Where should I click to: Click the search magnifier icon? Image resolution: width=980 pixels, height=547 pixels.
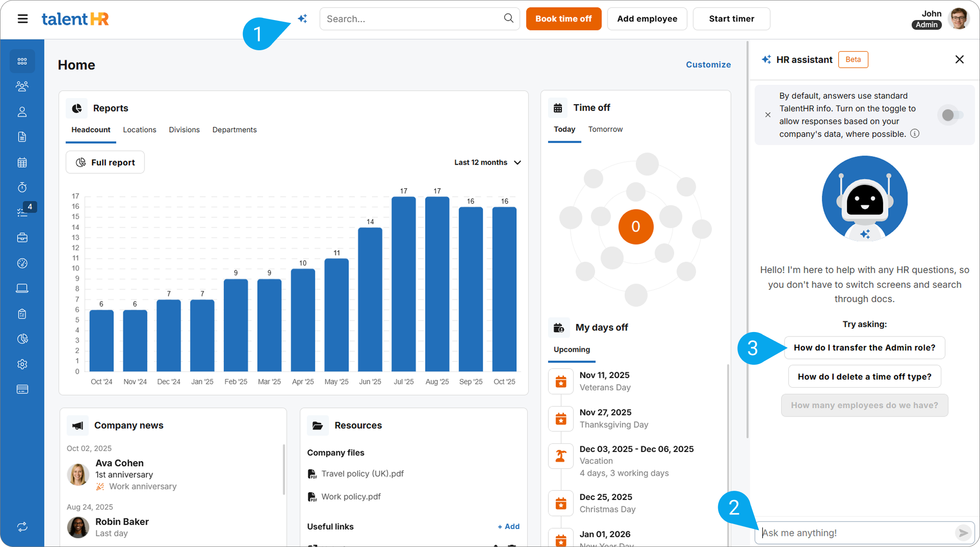click(508, 18)
